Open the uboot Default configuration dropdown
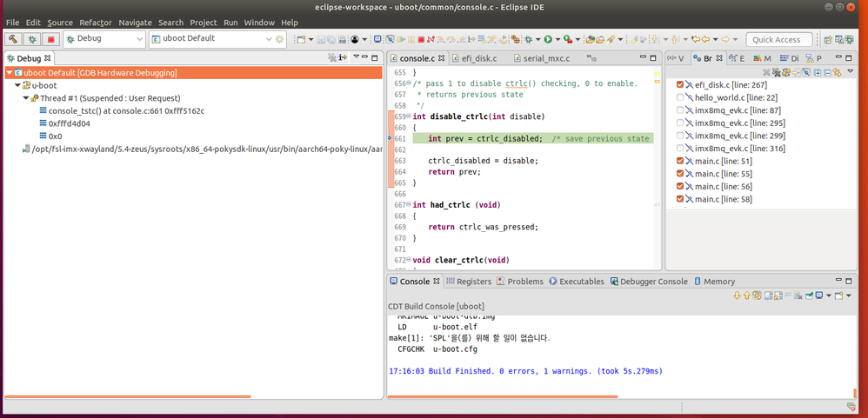 coord(268,39)
